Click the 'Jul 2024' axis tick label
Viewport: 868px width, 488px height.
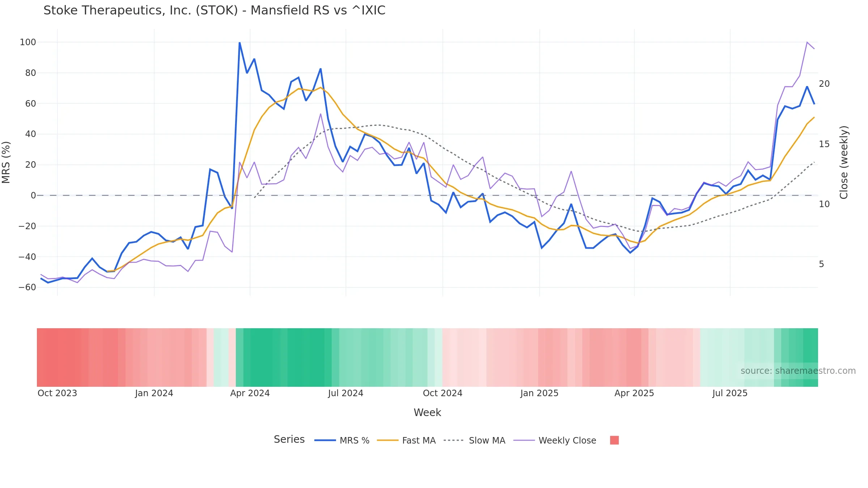tap(346, 393)
